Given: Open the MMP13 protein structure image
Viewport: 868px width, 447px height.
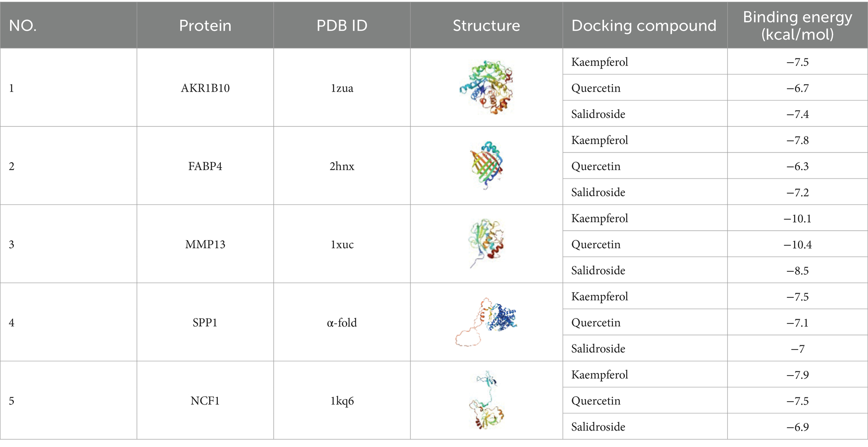Looking at the screenshot, I should pos(486,243).
